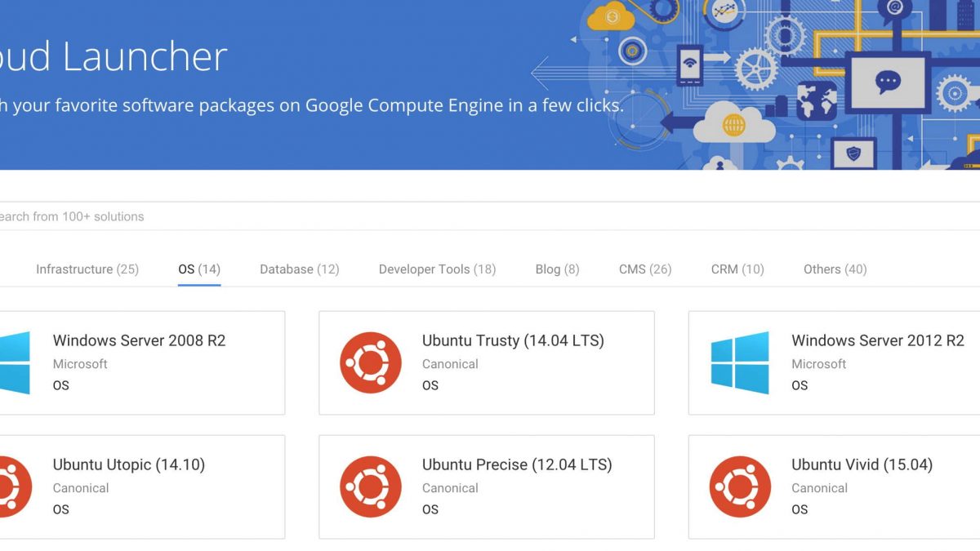The width and height of the screenshot is (980, 551).
Task: Switch to the Others (40) tab
Action: pyautogui.click(x=834, y=269)
